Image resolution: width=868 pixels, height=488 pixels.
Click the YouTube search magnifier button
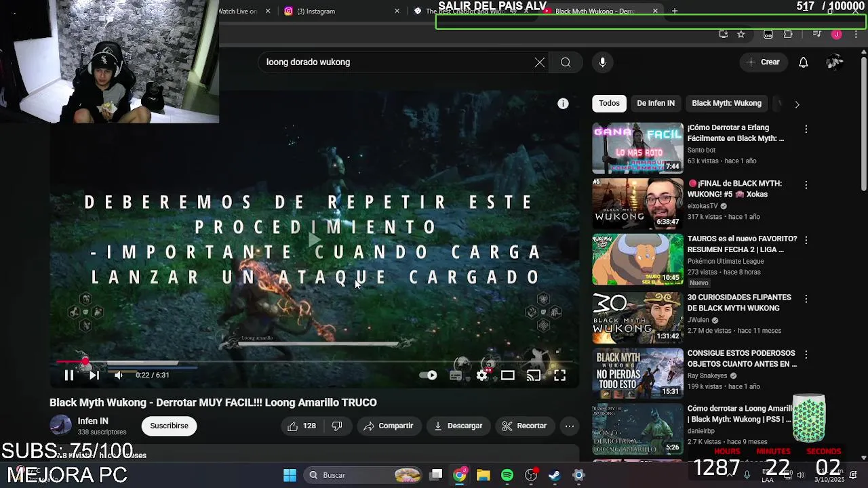tap(566, 62)
